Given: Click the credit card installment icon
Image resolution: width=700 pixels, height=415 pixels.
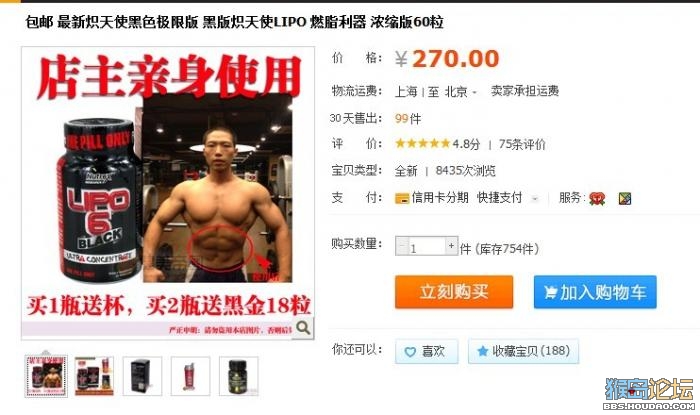Looking at the screenshot, I should 402,198.
